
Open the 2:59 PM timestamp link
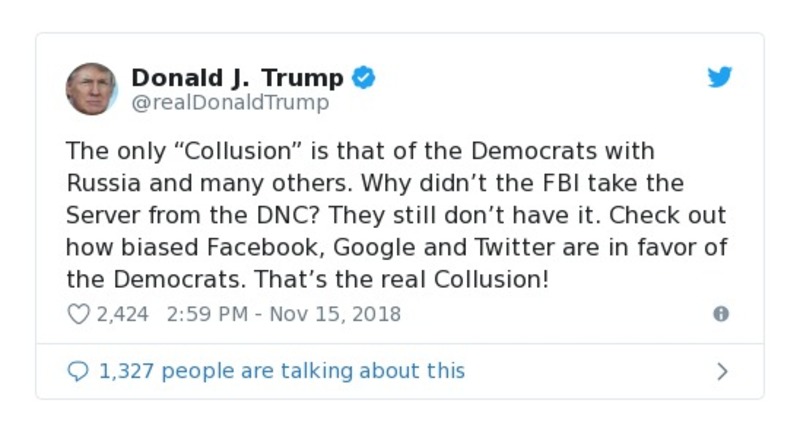pyautogui.click(x=206, y=314)
